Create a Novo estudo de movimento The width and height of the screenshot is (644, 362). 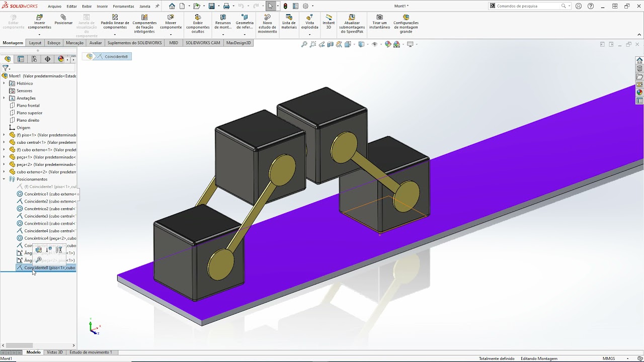pos(267,24)
